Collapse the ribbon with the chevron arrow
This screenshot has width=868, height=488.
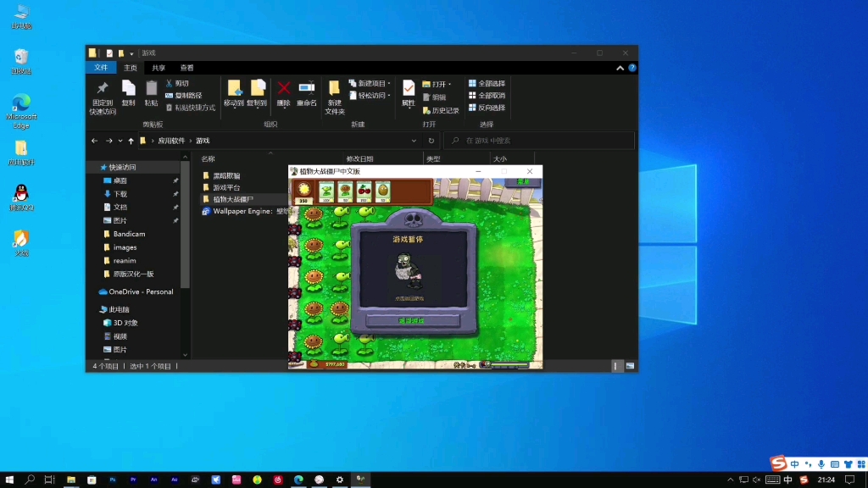tap(620, 68)
